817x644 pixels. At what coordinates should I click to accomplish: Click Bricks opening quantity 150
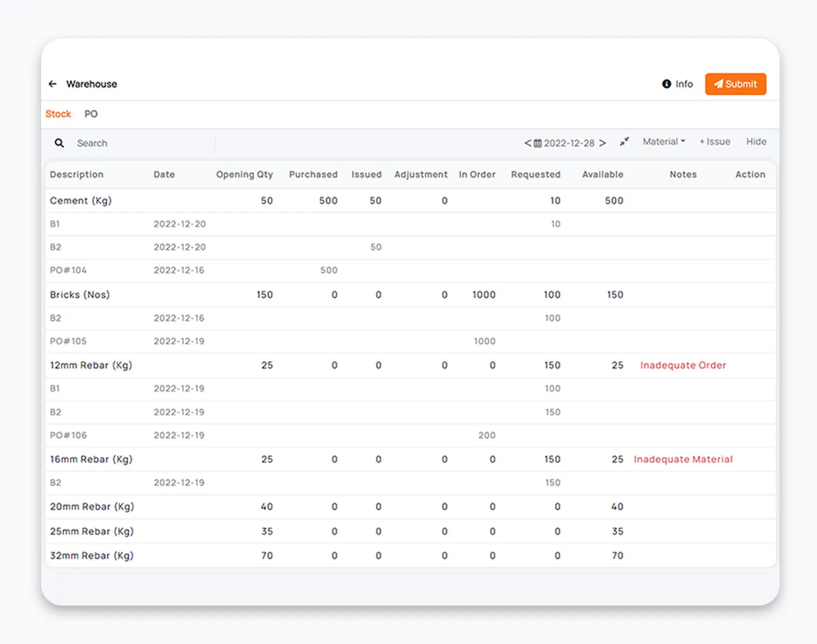tap(265, 294)
